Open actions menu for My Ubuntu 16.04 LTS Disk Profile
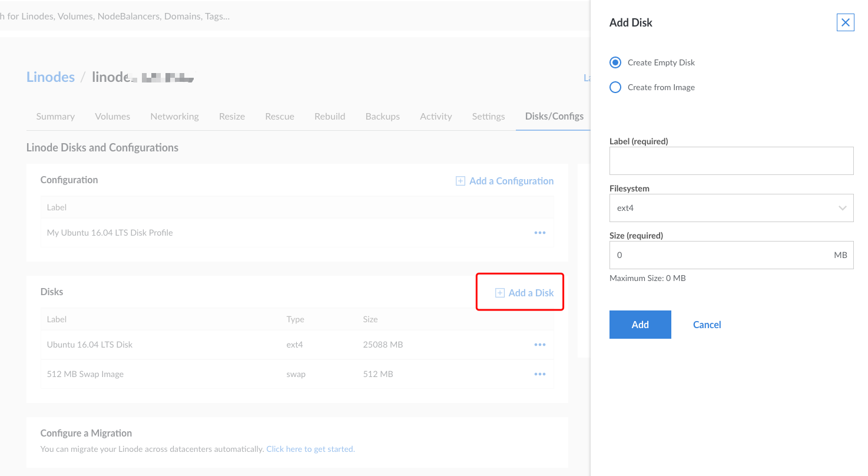This screenshot has height=476, width=868. click(x=539, y=232)
